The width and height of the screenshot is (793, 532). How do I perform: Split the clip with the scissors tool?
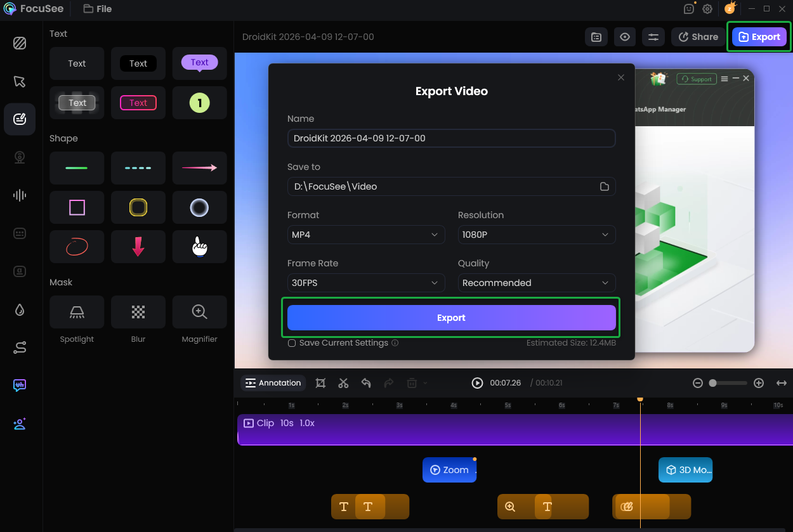pyautogui.click(x=343, y=383)
